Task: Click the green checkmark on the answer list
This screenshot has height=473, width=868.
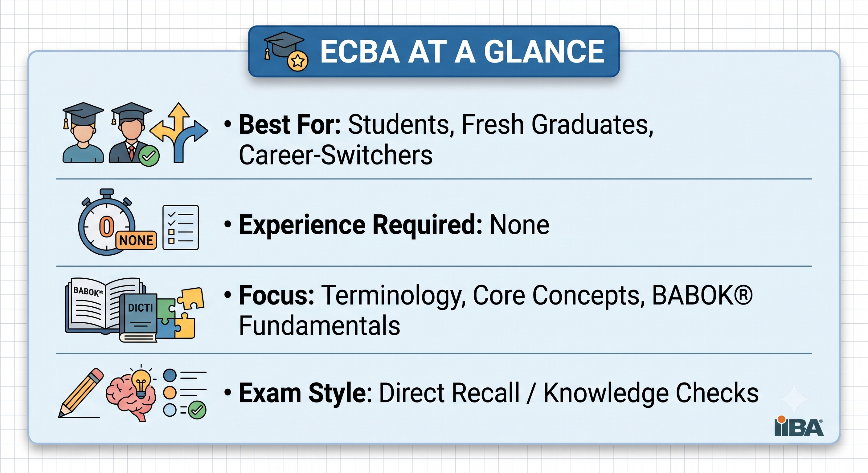Action: pos(197,410)
